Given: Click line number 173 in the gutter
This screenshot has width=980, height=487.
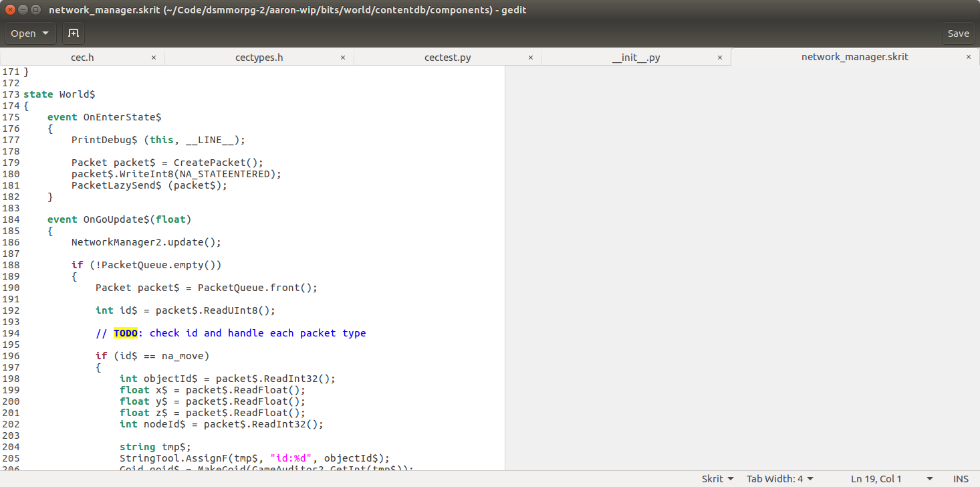Looking at the screenshot, I should (11, 94).
